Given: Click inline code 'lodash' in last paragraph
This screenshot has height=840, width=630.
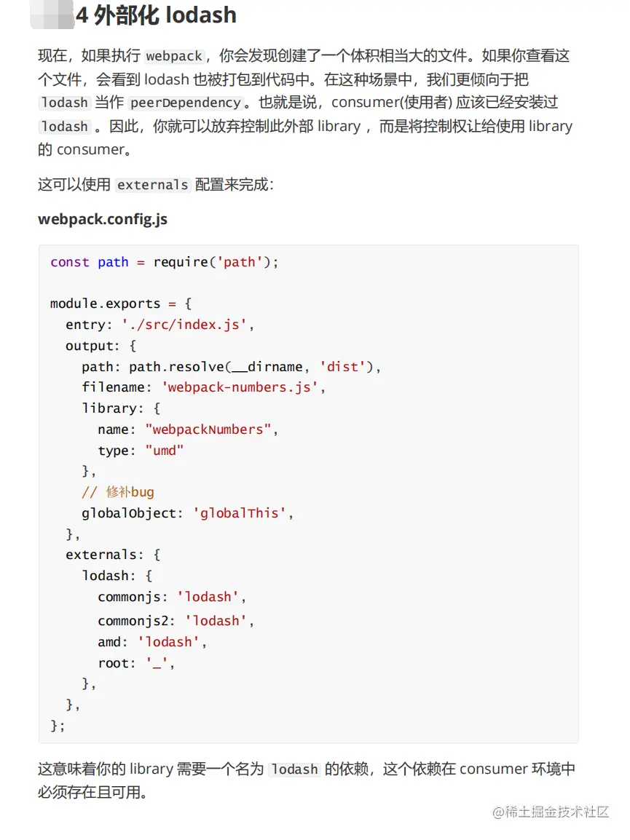Looking at the screenshot, I should point(294,769).
